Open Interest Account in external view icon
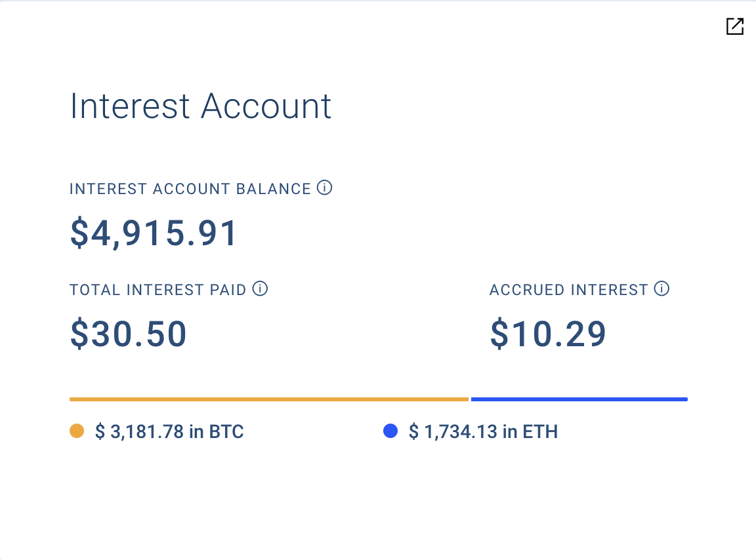 (734, 26)
